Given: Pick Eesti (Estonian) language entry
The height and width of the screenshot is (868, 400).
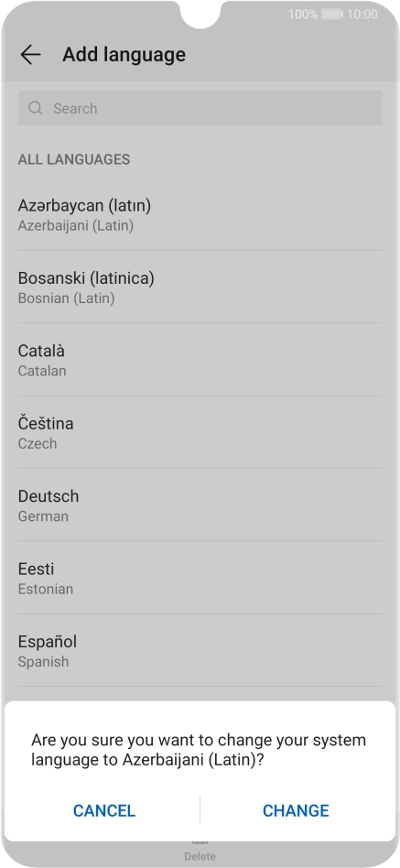Looking at the screenshot, I should point(200,578).
